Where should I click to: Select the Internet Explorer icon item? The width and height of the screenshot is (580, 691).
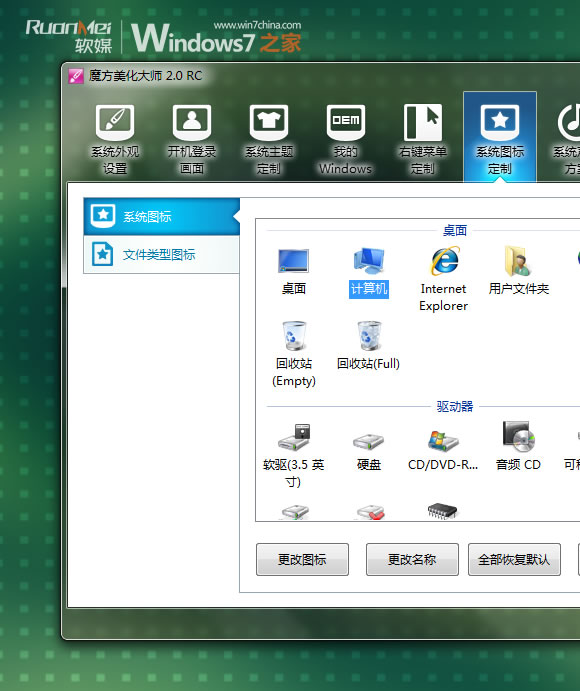click(x=444, y=279)
